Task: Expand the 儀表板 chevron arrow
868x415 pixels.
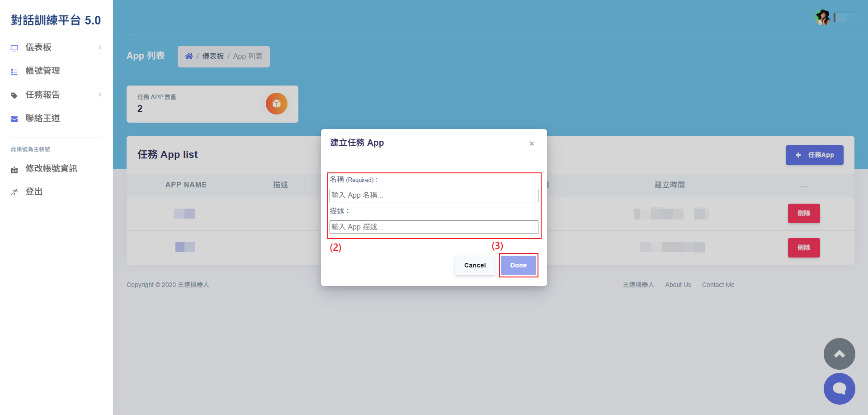Action: click(x=100, y=47)
